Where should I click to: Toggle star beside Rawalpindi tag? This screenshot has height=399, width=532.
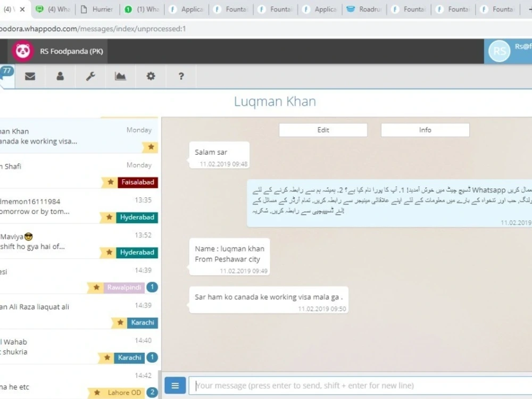[96, 287]
